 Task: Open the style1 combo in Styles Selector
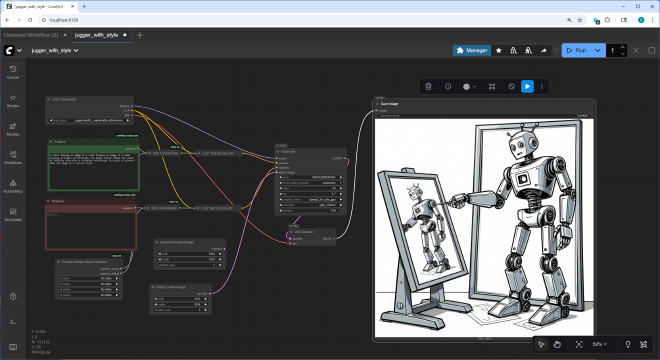tap(89, 278)
